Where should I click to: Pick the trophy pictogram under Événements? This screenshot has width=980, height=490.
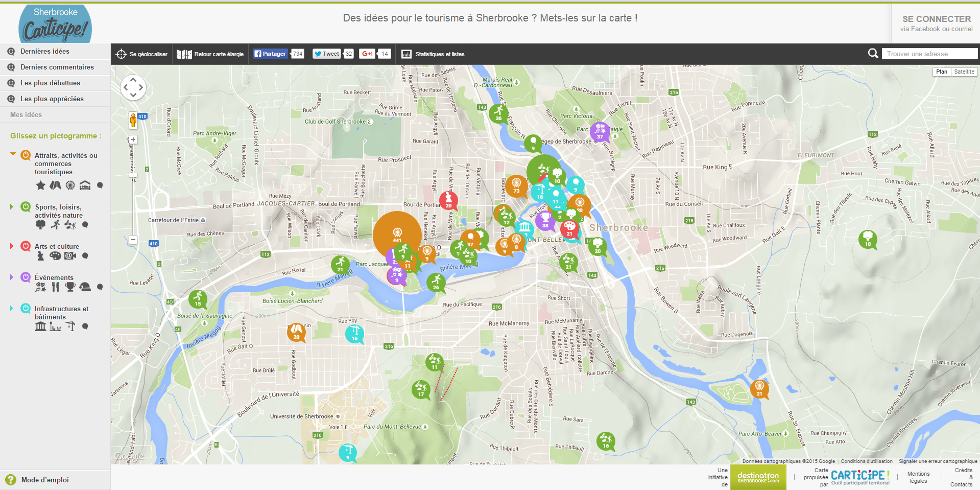(70, 287)
